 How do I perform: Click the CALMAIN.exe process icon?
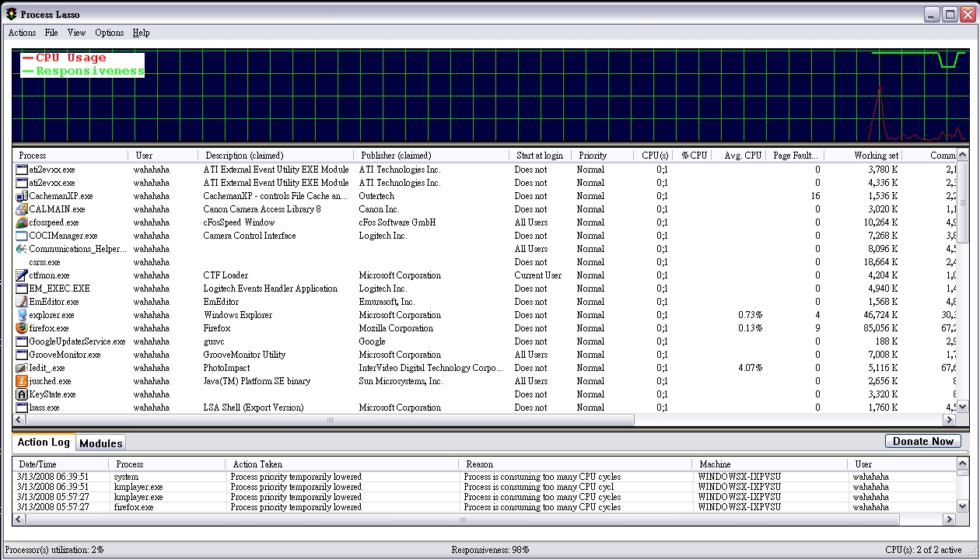click(x=22, y=209)
